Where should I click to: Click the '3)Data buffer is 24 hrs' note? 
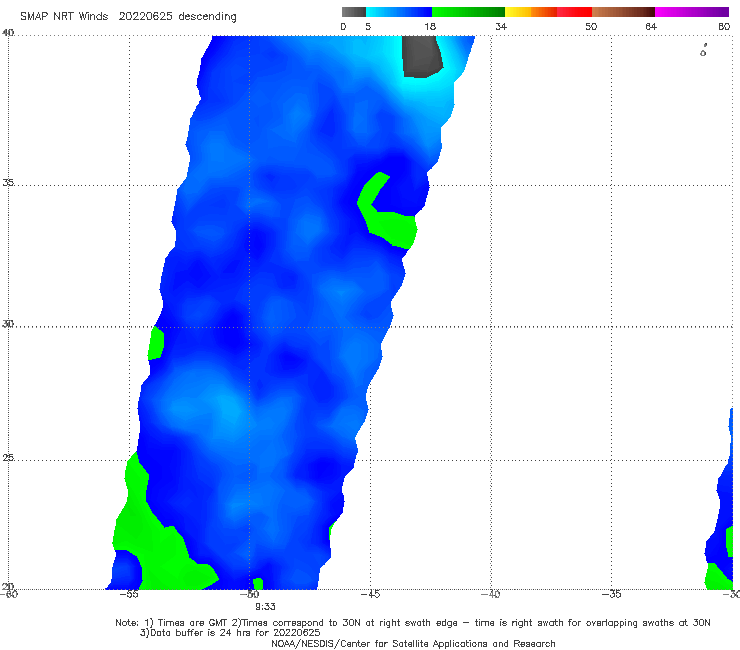tap(230, 633)
